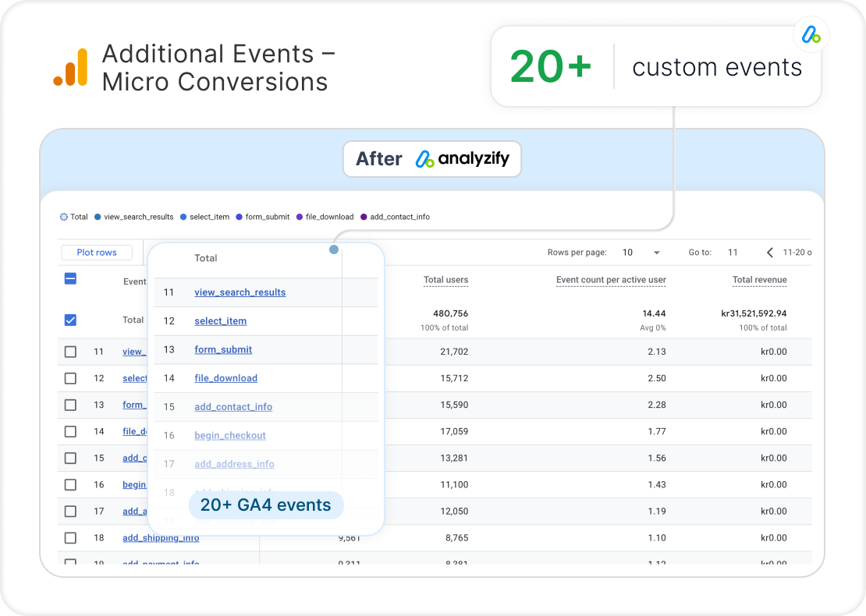
Task: Click the Analyzify logo badge beside custom events
Action: click(x=811, y=35)
